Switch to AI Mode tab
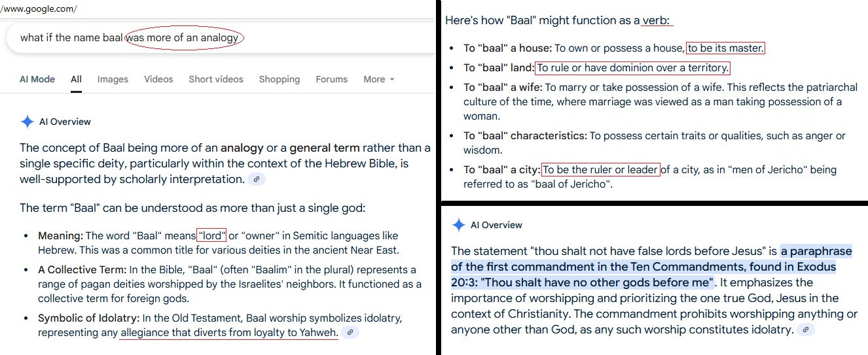 point(37,79)
